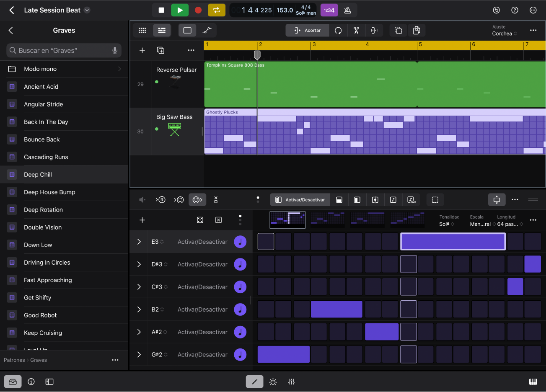Screen dimensions: 546x392
Task: Select the velocity edit mode icon
Action: click(339, 200)
